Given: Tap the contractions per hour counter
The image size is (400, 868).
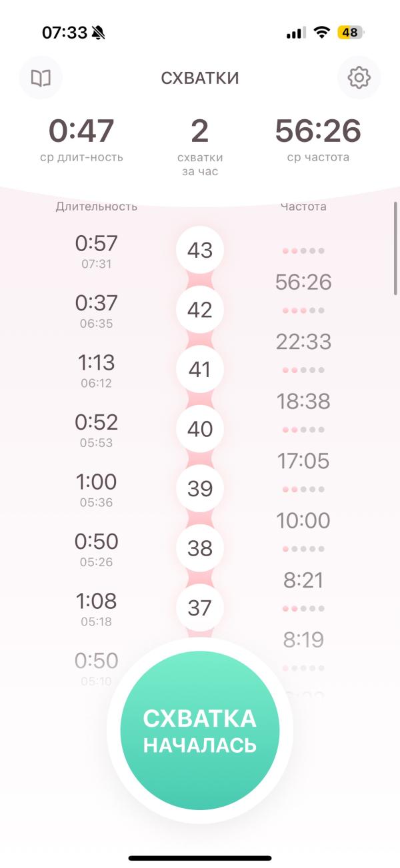Looking at the screenshot, I should coord(200,143).
